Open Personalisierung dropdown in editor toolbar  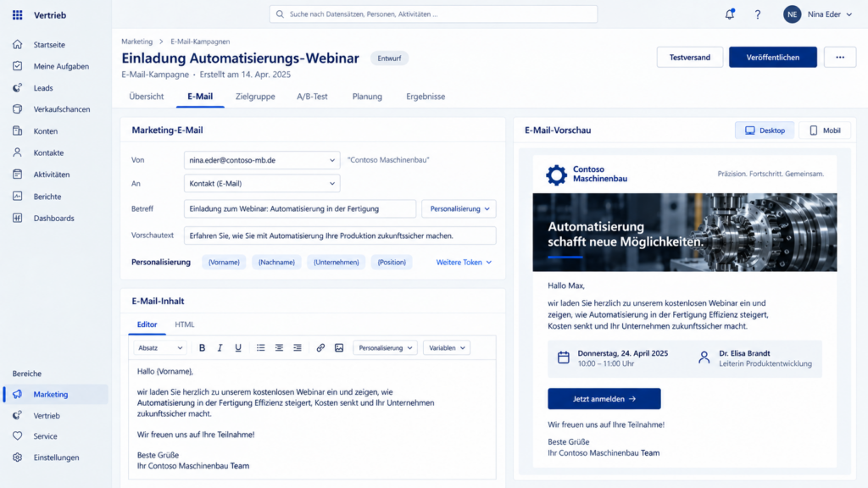click(386, 348)
